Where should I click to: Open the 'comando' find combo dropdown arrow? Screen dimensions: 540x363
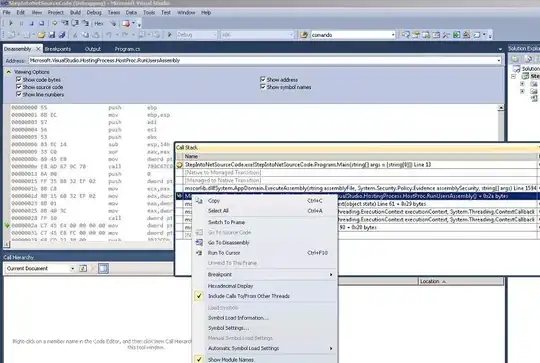coord(393,35)
